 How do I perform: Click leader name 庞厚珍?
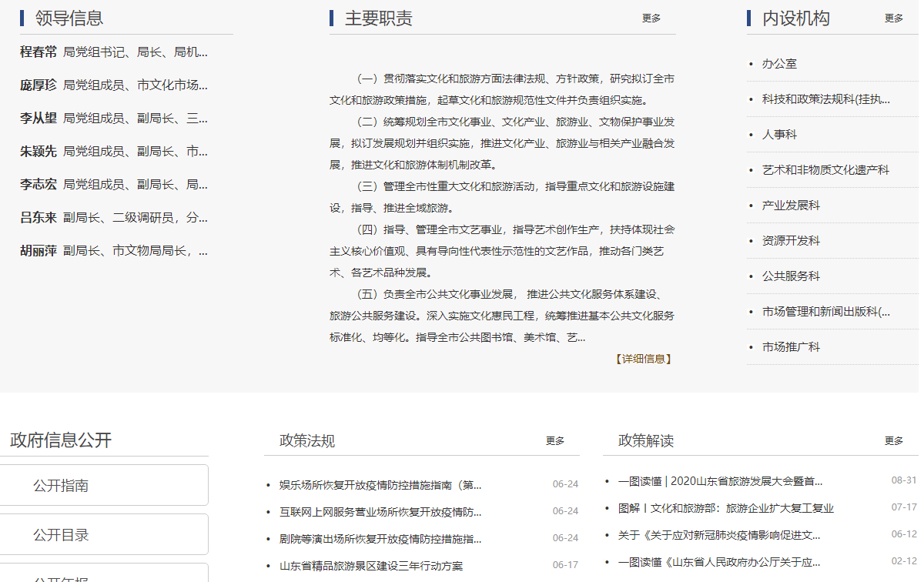point(38,85)
